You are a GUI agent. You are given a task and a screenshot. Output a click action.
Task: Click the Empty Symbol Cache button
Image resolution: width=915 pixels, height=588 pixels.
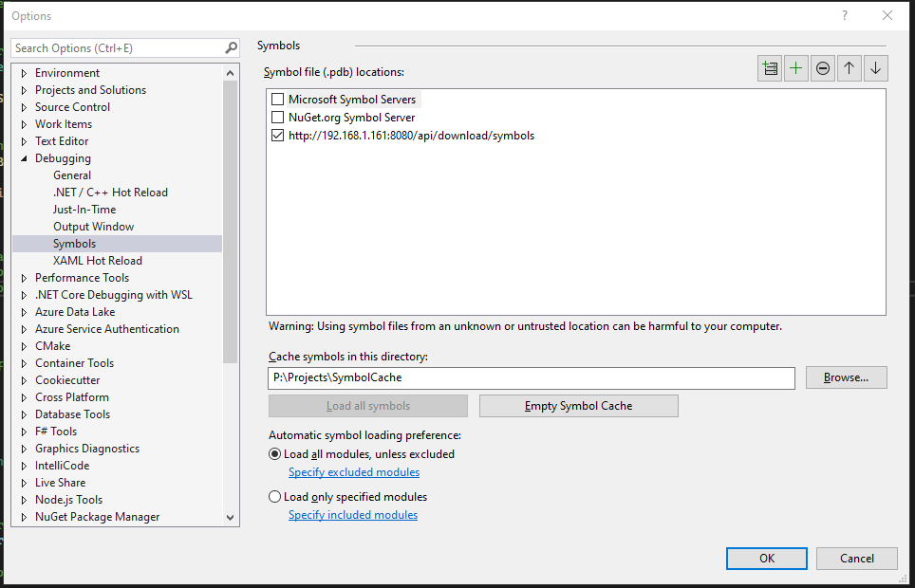578,406
